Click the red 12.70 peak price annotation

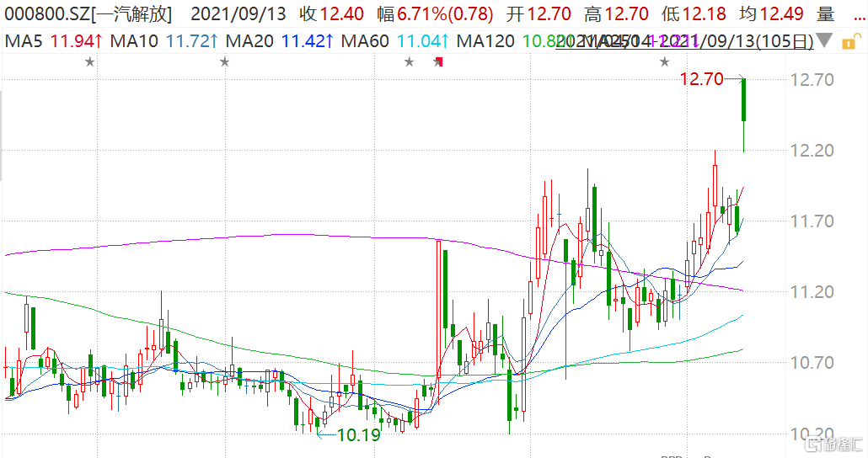[x=701, y=79]
